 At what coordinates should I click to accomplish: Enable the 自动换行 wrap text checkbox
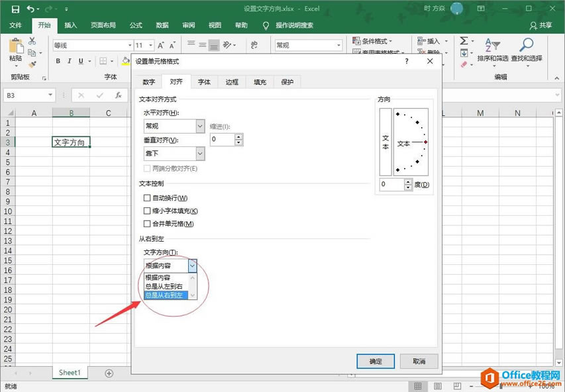146,197
